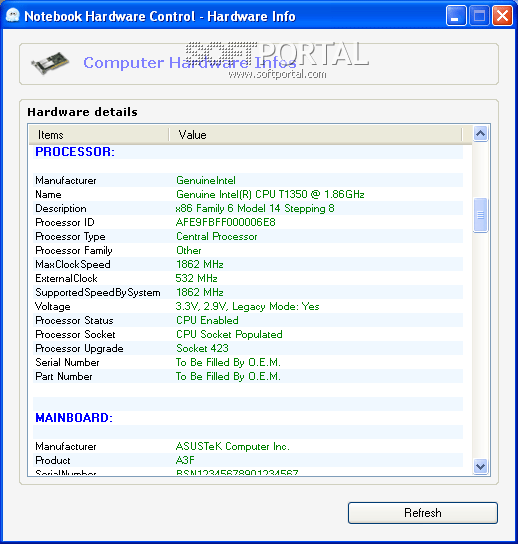Select the Processor Status row label
This screenshot has width=518, height=544.
74,320
